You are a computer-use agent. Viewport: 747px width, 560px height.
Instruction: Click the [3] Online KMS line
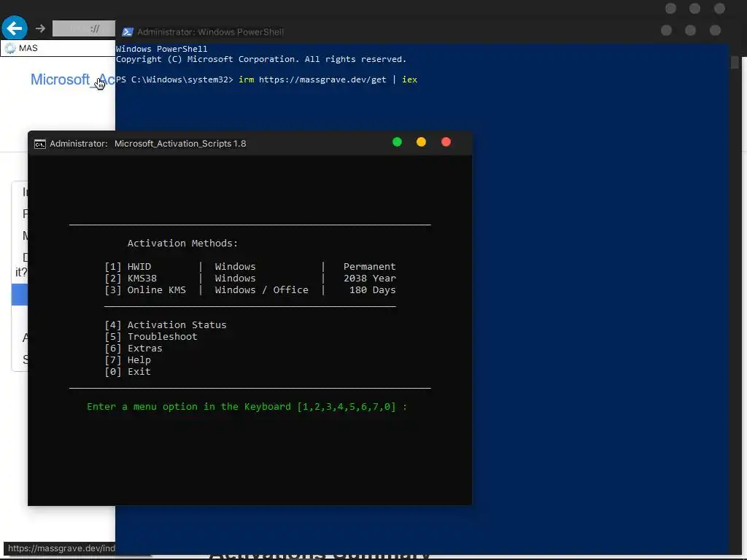click(250, 290)
